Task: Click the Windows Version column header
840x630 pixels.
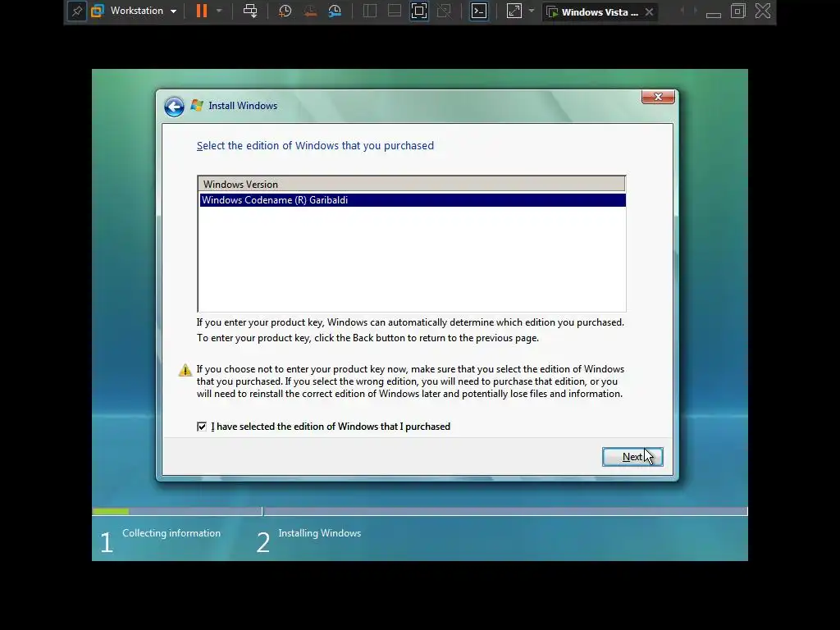Action: coord(412,185)
